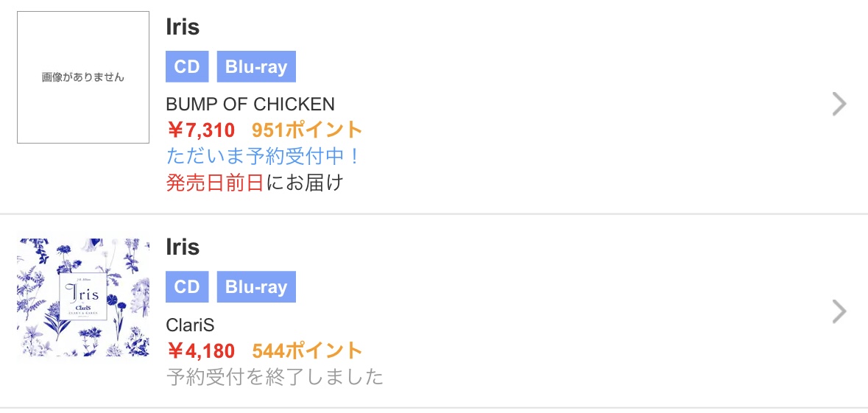Tap the 951ポイント points label

coord(307,131)
